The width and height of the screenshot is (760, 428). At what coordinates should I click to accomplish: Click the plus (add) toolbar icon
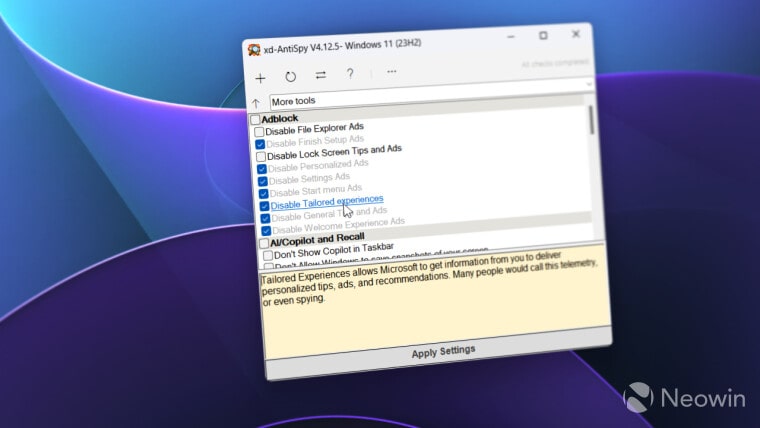260,78
